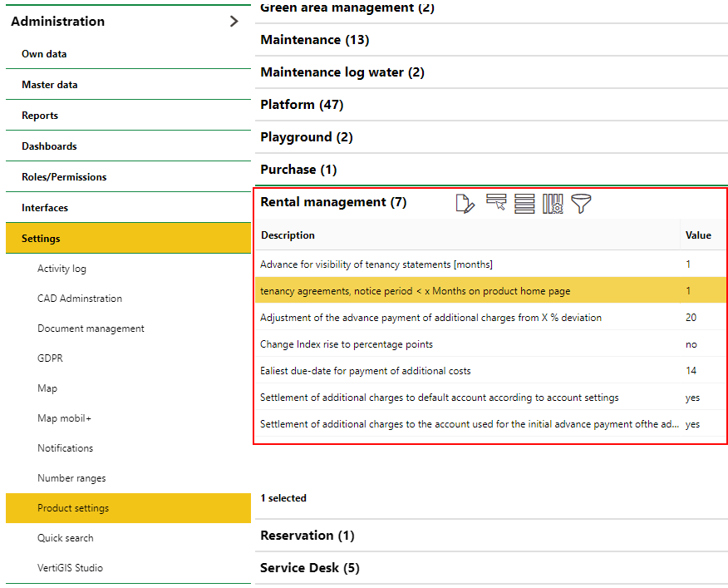This screenshot has height=588, width=728.
Task: Select the Settings sidebar item
Action: (41, 239)
